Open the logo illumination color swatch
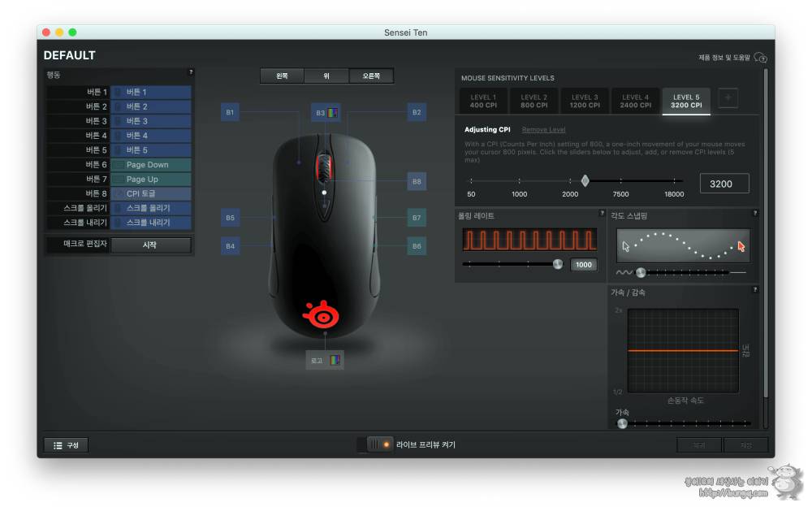The height and width of the screenshot is (507, 812). click(x=335, y=360)
